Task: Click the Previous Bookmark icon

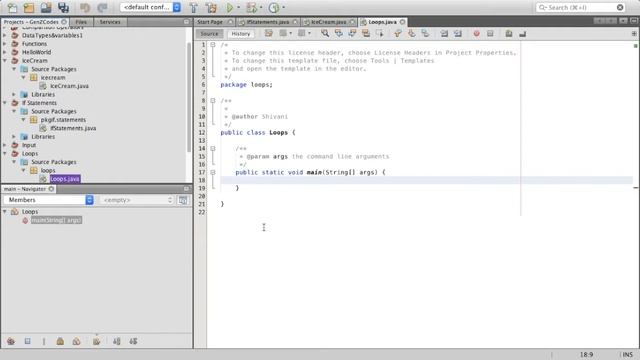Action: click(x=398, y=33)
